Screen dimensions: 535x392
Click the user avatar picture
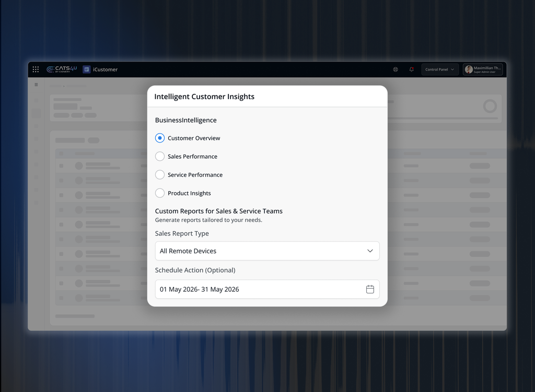[x=469, y=69]
